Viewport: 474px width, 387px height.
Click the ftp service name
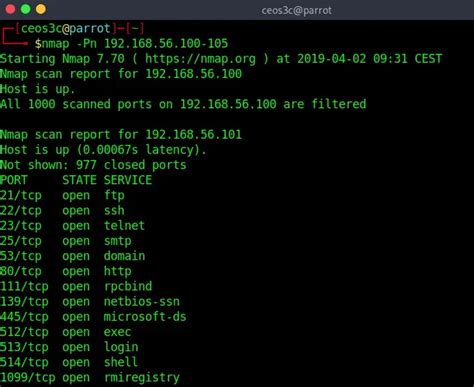[x=114, y=195]
